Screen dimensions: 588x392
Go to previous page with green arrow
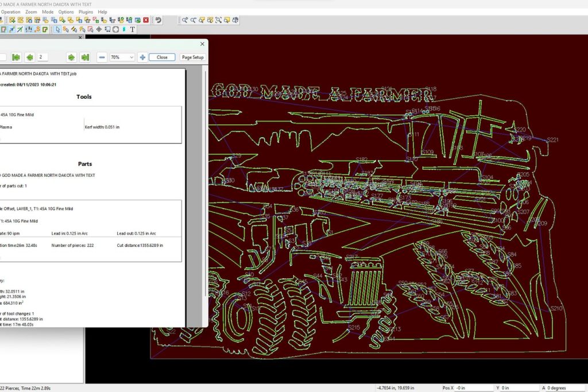pos(29,57)
